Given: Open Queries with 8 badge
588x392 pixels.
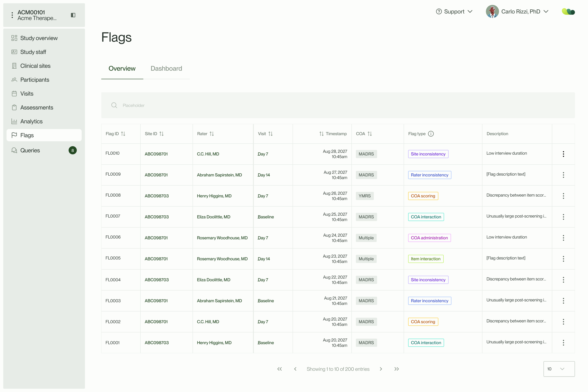Looking at the screenshot, I should pyautogui.click(x=44, y=150).
